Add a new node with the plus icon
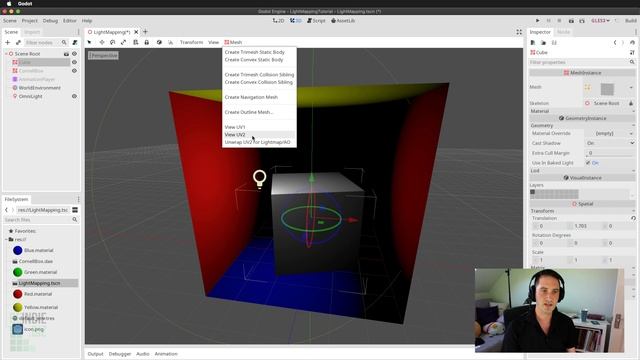The height and width of the screenshot is (360, 640). tap(7, 42)
